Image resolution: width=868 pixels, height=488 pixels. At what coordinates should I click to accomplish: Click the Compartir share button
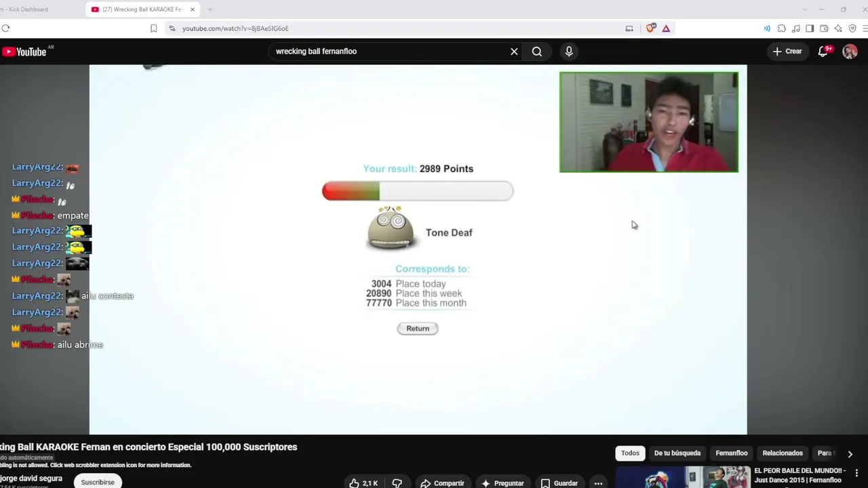[442, 483]
